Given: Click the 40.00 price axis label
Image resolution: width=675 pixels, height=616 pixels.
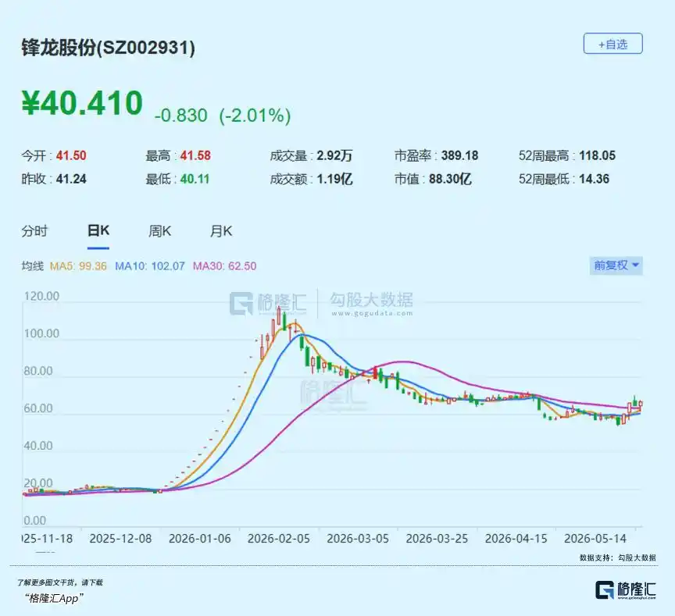Looking at the screenshot, I should pos(38,446).
